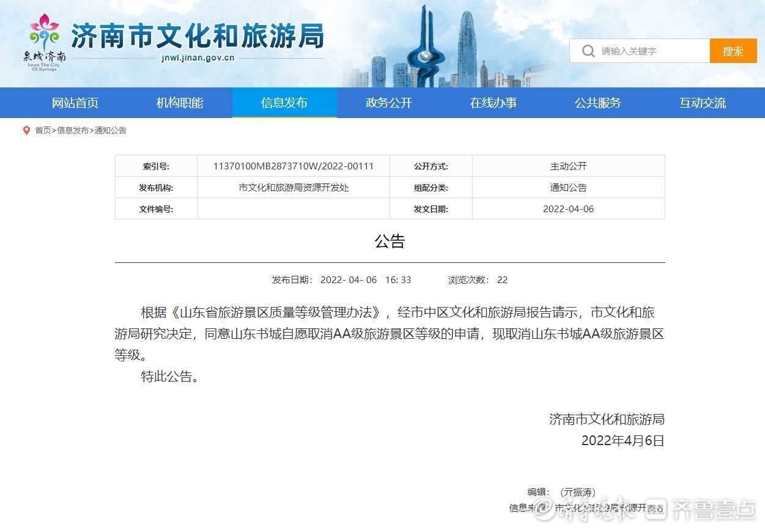This screenshot has width=765, height=532.
Task: Click the 通知公告 category table cell
Action: pos(569,188)
